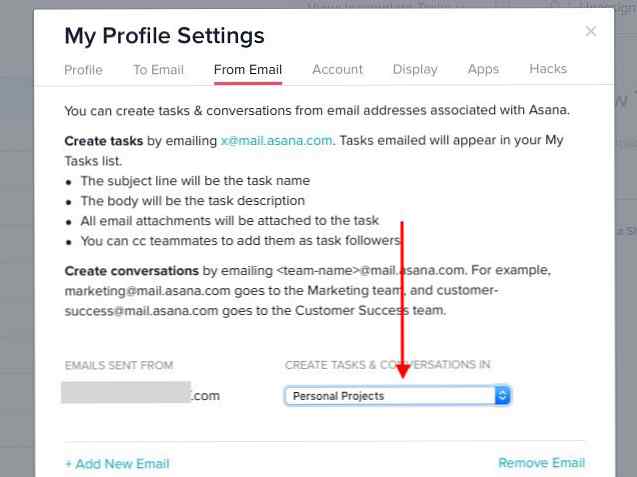Click the Add New Email link
The image size is (637, 477).
coord(117,464)
